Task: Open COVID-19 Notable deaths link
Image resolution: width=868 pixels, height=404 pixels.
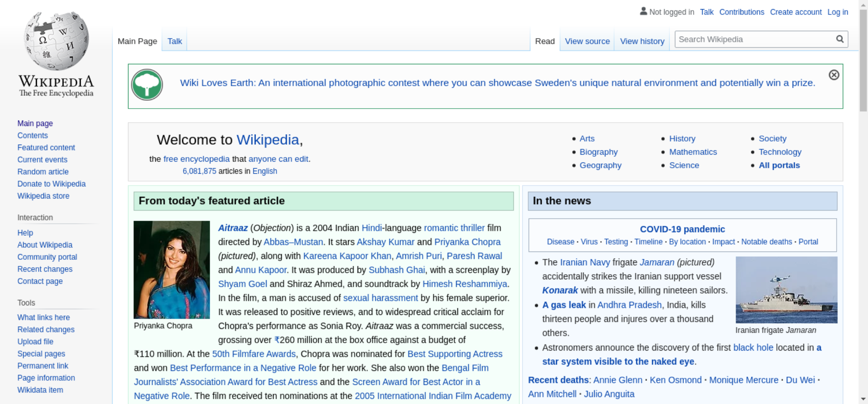Action: coord(766,242)
